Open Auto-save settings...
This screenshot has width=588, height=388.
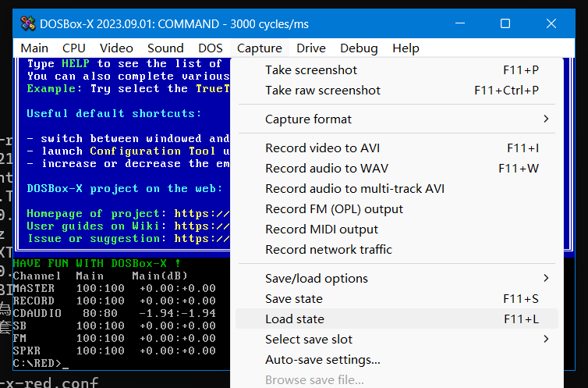(397, 359)
